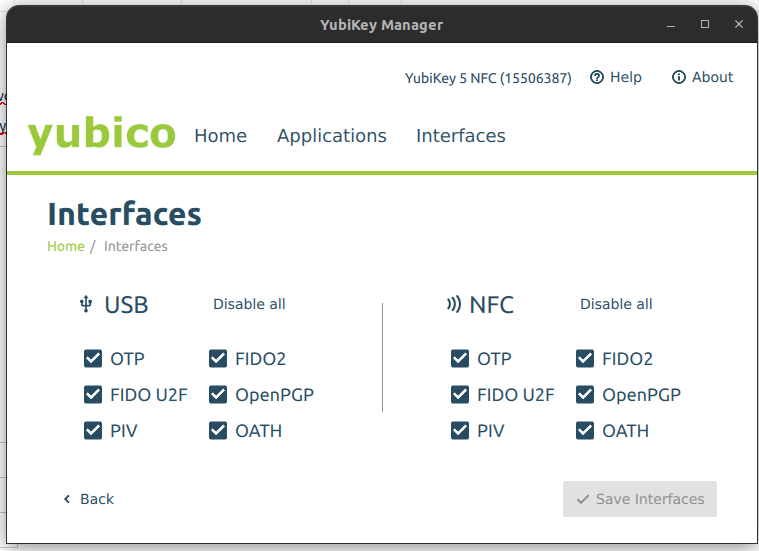Toggle USB OpenPGP checkbox
This screenshot has height=551, width=759.
218,395
